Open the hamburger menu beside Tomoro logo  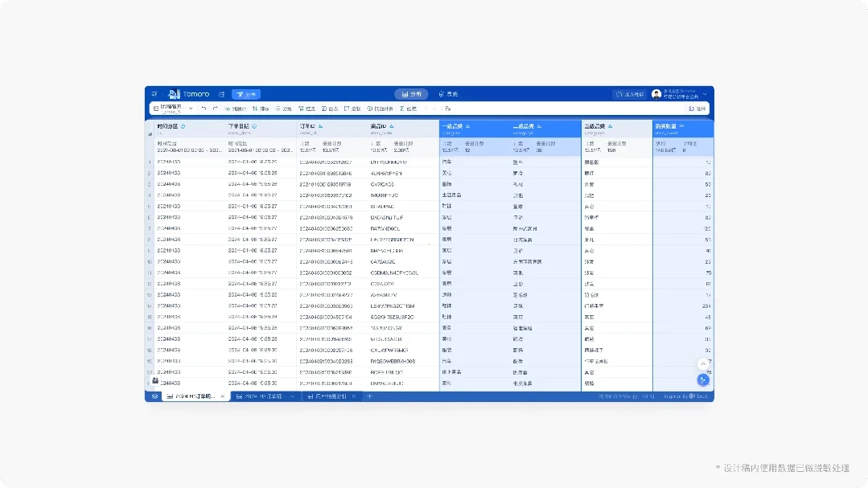point(154,94)
